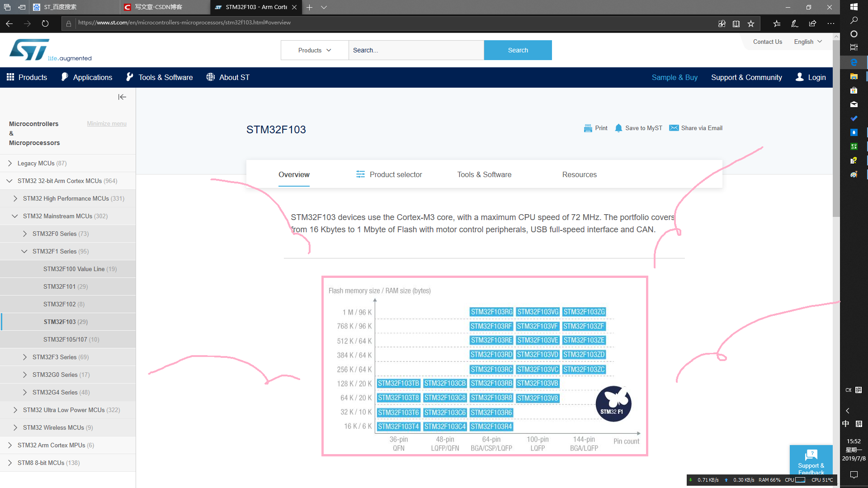
Task: Open the notification center icon
Action: click(x=854, y=474)
